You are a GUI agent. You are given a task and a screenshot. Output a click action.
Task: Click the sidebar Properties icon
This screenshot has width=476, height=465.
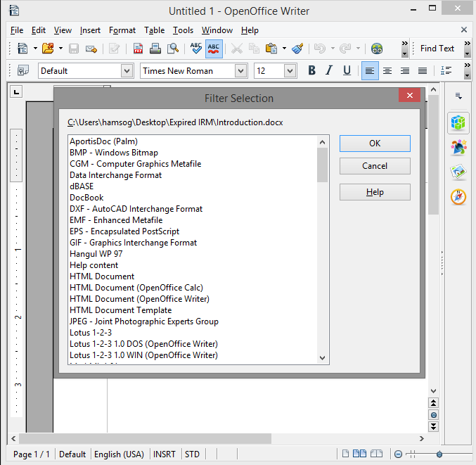click(458, 122)
